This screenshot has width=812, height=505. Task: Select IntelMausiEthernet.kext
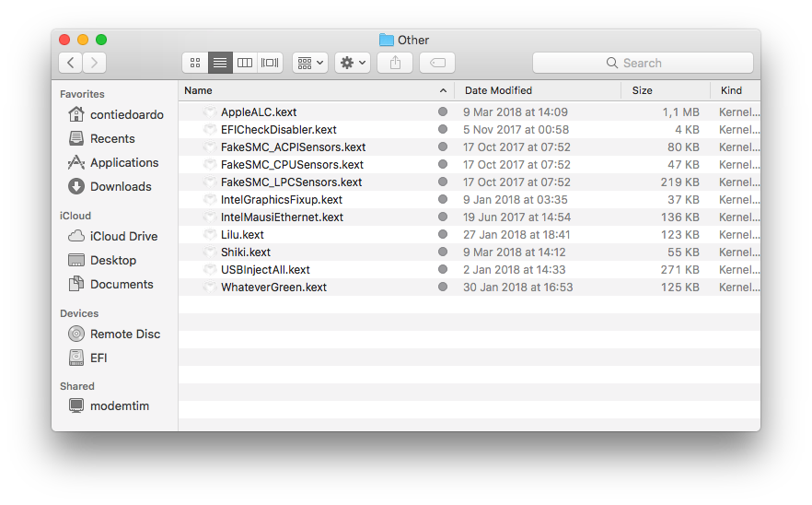coord(282,217)
